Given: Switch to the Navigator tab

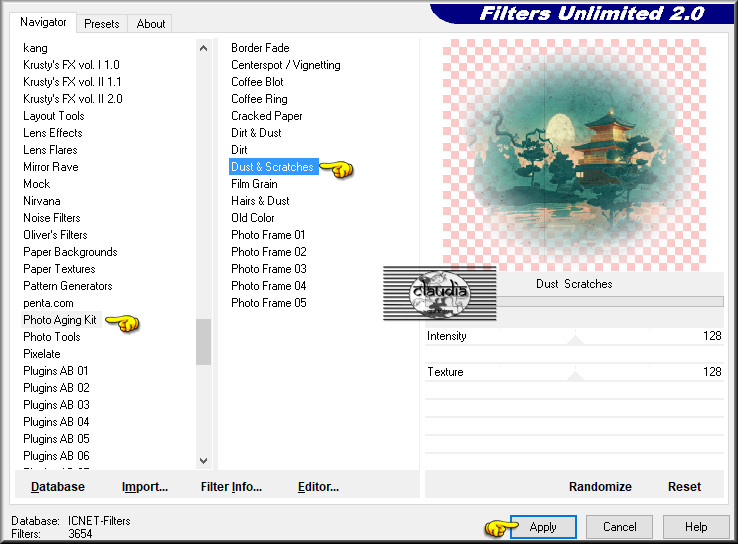Looking at the screenshot, I should coord(43,22).
